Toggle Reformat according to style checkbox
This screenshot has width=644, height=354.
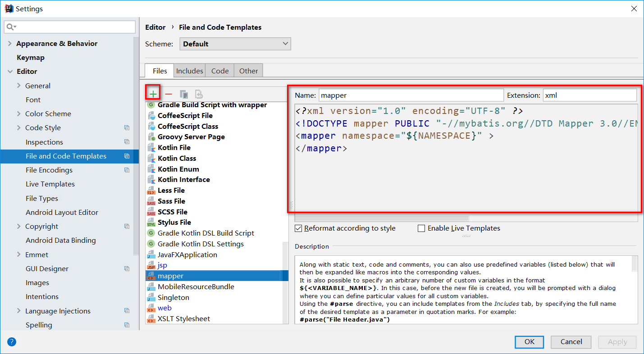point(298,228)
